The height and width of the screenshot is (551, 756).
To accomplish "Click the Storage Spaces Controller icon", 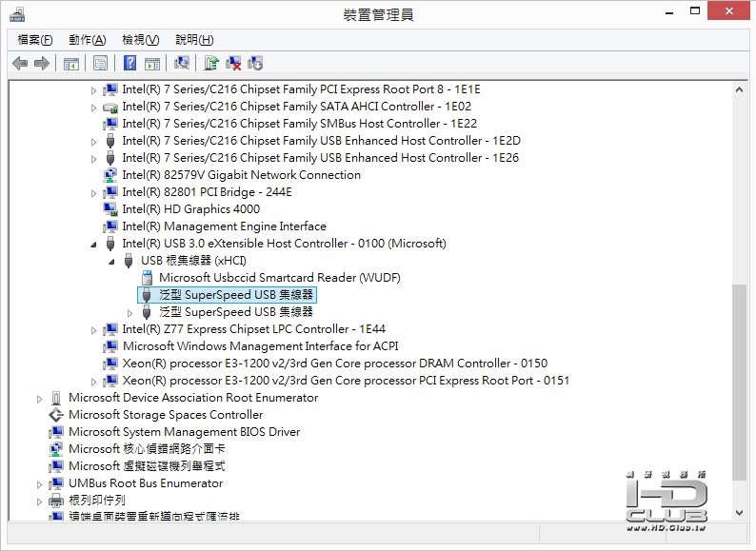I will tap(56, 415).
